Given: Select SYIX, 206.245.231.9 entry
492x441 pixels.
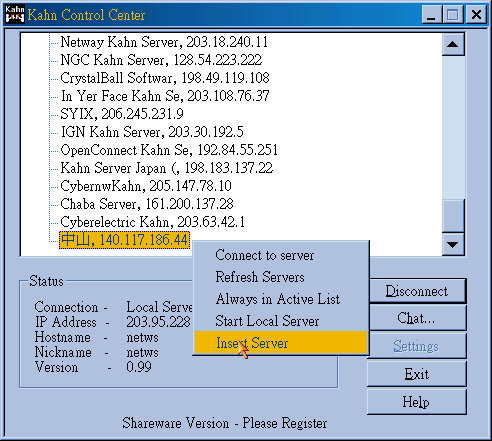Looking at the screenshot, I should coord(122,114).
